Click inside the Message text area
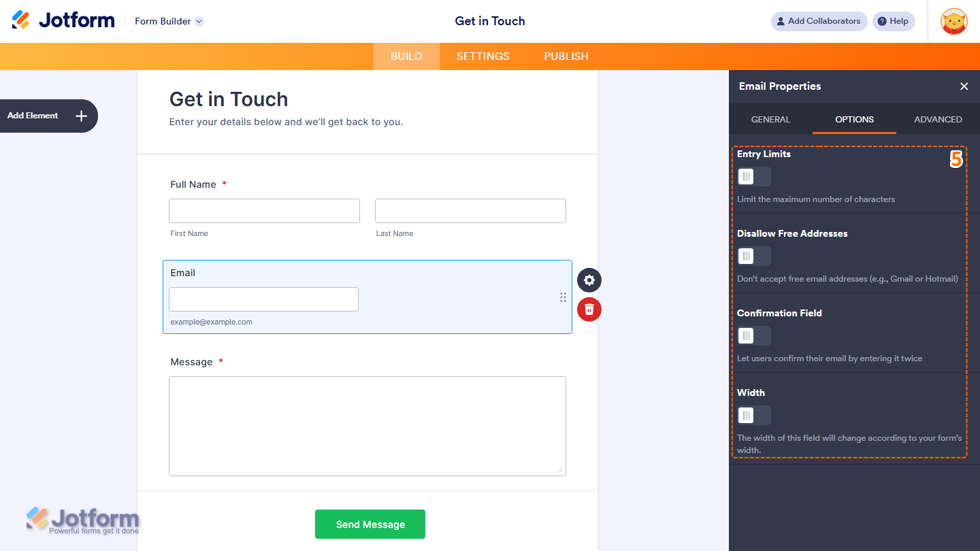The width and height of the screenshot is (980, 551). pos(367,426)
